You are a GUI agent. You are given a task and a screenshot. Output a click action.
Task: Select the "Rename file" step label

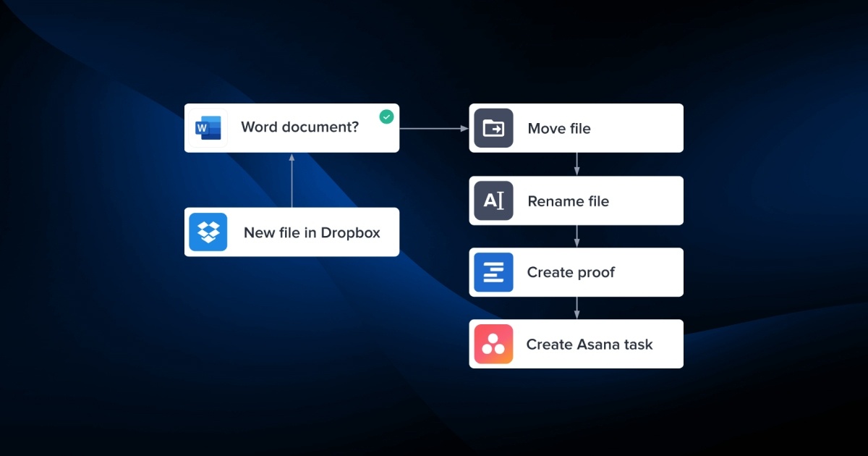(568, 201)
